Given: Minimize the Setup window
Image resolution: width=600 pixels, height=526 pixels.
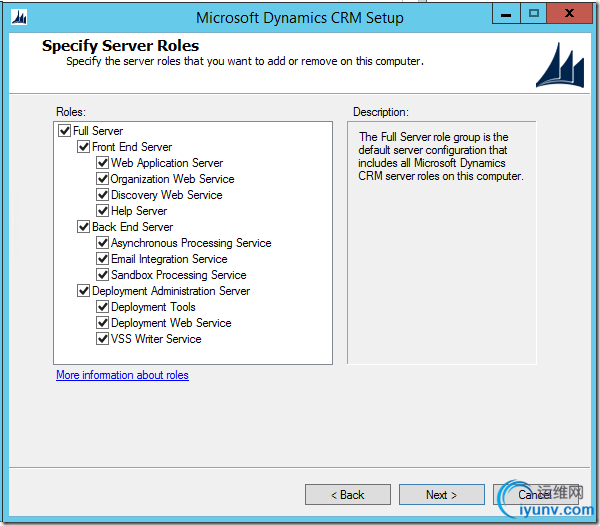Looking at the screenshot, I should coord(506,15).
